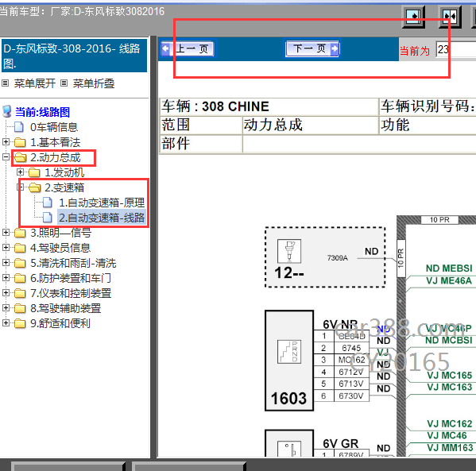Click 菜单展开 to expand the menu
The height and width of the screenshot is (471, 476).
35,83
